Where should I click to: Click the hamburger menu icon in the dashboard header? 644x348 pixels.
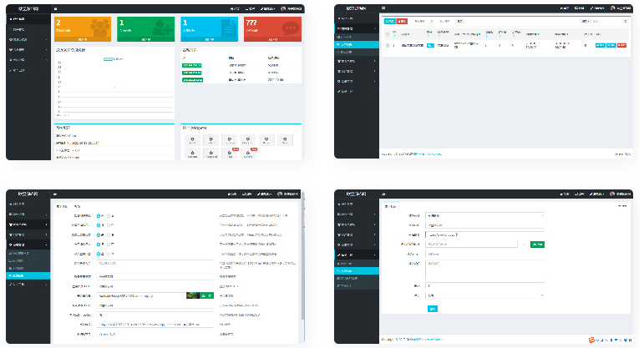pyautogui.click(x=55, y=8)
